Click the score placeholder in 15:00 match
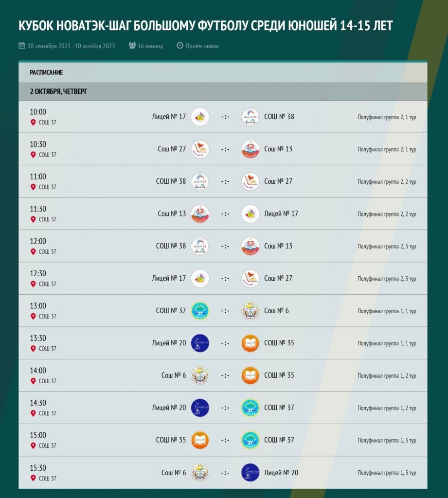Screen dimensions: 448x498 coord(225,440)
